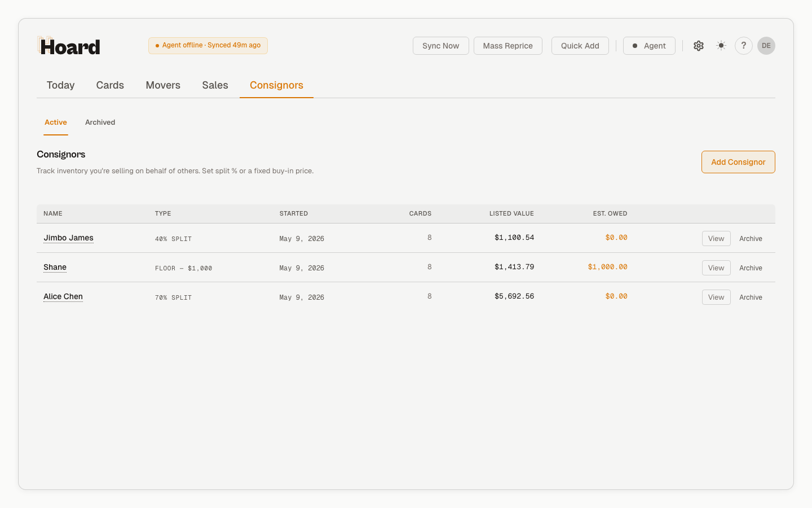Click the CARDS column header
This screenshot has width=812, height=508.
point(420,213)
